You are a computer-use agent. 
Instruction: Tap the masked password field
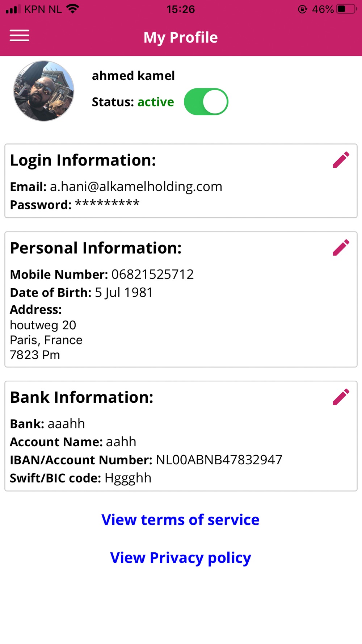click(107, 204)
